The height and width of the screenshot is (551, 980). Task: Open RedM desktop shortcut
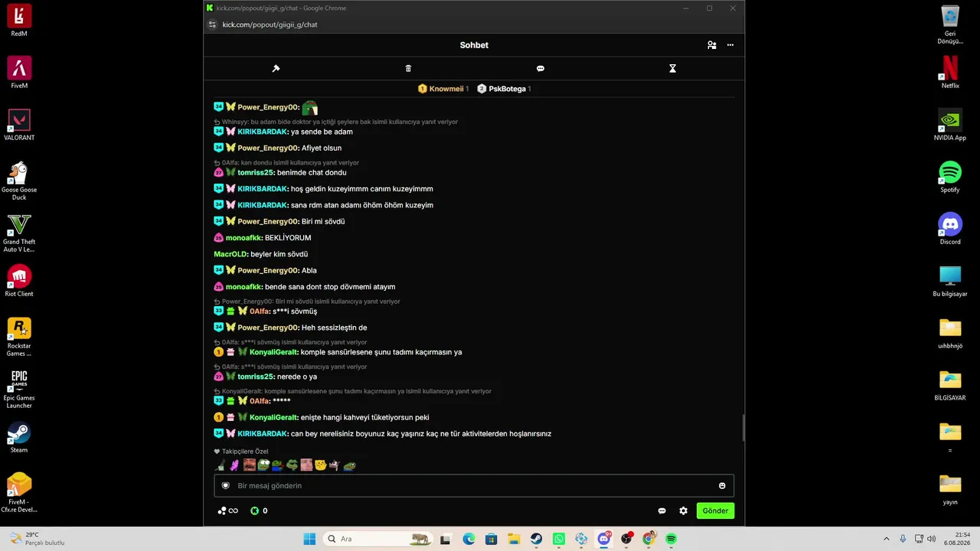point(19,21)
